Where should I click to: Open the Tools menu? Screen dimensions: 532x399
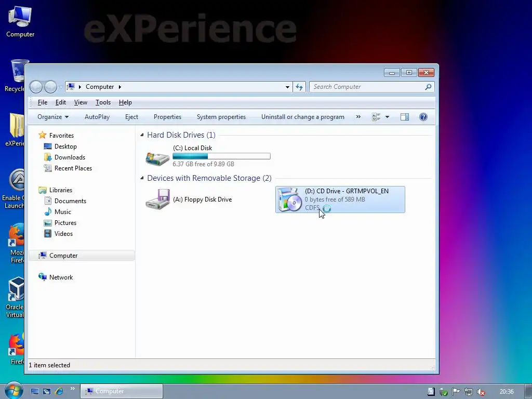click(103, 102)
